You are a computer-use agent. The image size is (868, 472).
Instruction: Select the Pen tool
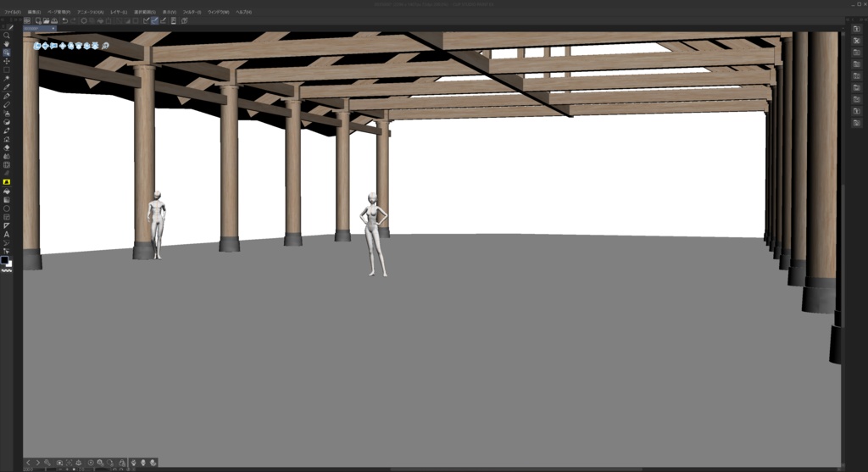click(x=7, y=97)
